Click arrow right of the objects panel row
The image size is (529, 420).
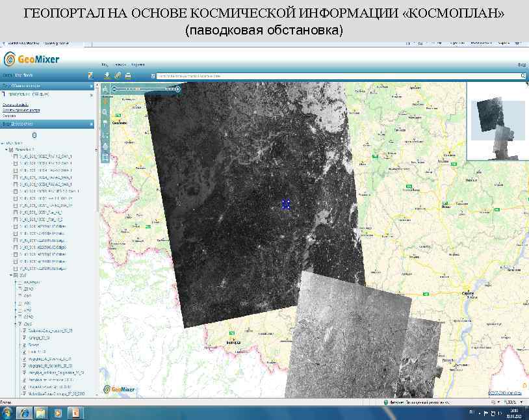pos(91,95)
